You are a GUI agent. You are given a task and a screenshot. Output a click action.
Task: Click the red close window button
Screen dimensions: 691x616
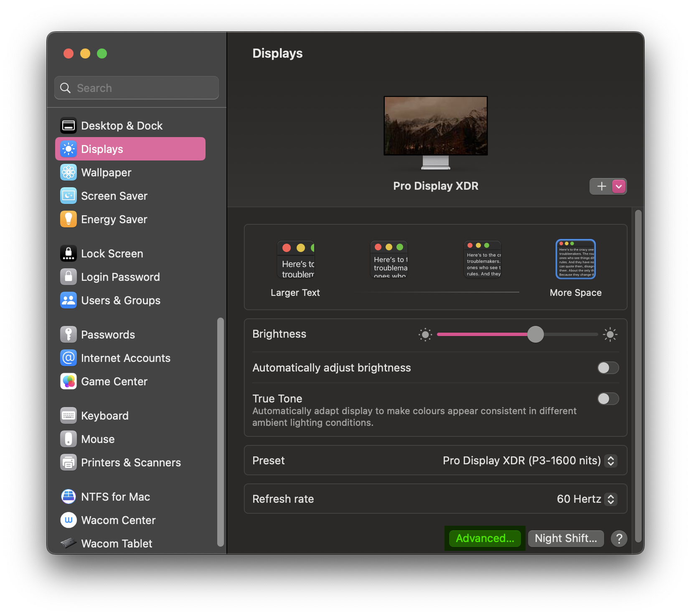[x=69, y=53]
